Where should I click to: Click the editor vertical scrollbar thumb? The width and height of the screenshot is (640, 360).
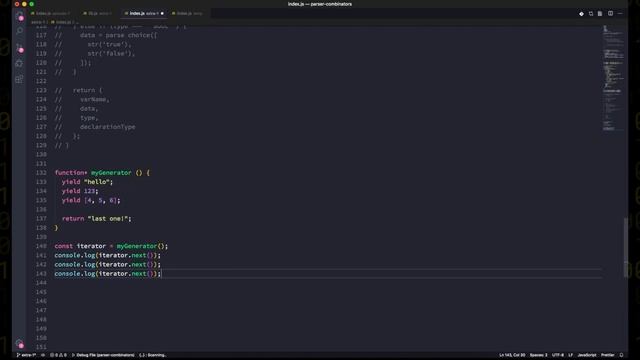click(x=626, y=248)
